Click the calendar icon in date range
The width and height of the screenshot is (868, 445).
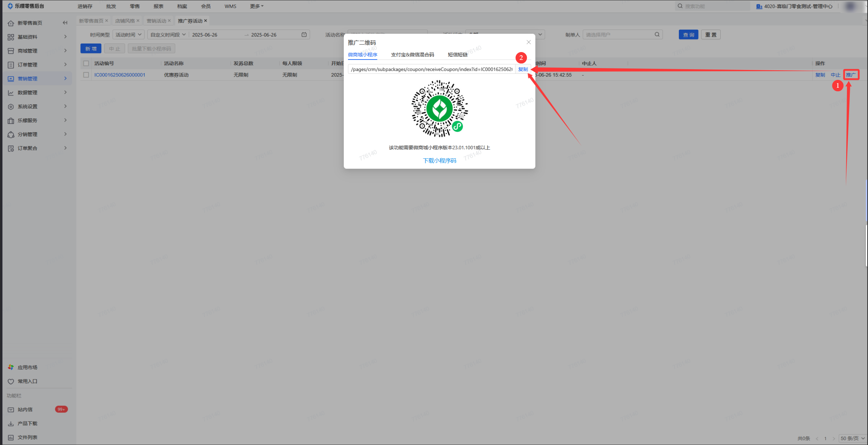tap(304, 35)
